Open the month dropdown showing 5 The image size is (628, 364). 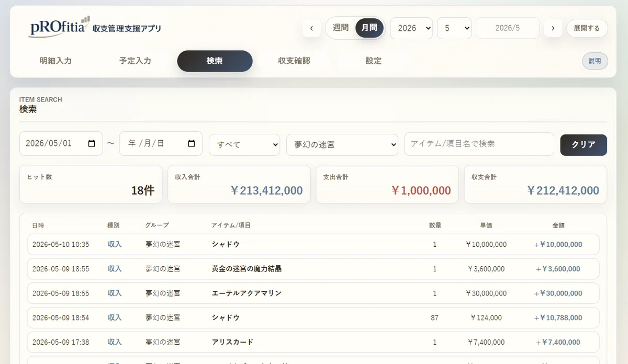tap(454, 28)
